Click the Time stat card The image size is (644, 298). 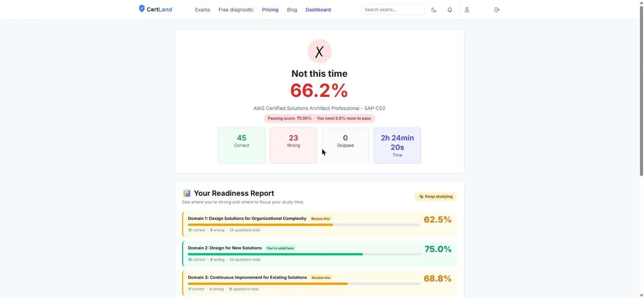[397, 146]
